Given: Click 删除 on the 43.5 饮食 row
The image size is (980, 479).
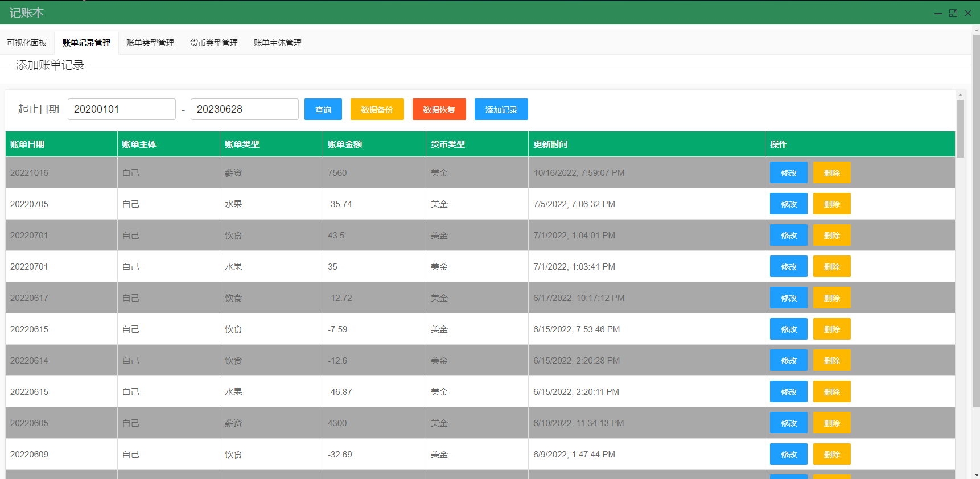Looking at the screenshot, I should click(x=832, y=235).
